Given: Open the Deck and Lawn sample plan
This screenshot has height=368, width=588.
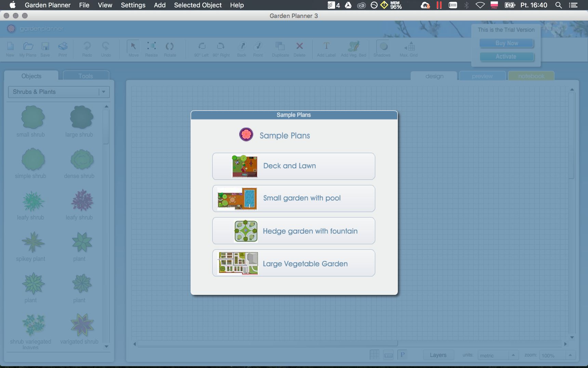Looking at the screenshot, I should click(294, 166).
